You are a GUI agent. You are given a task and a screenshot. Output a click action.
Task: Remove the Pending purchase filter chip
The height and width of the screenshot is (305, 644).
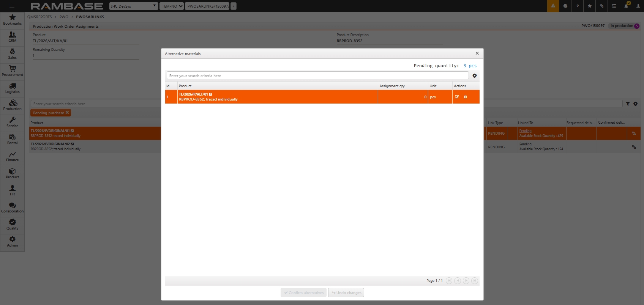[x=67, y=113]
